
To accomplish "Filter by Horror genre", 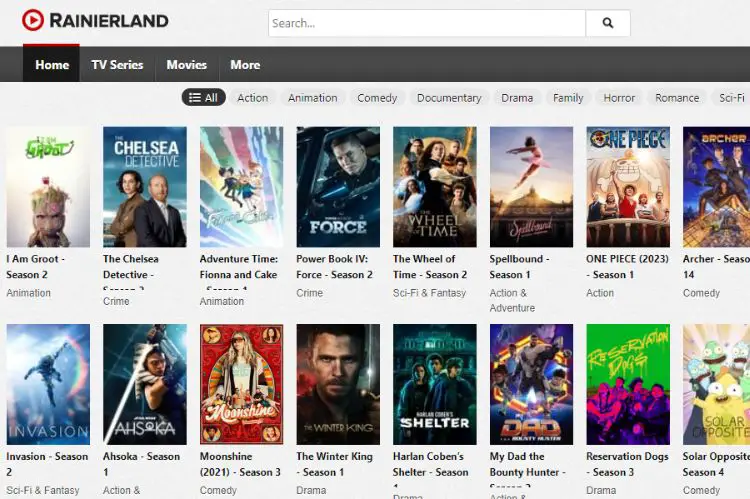I will (x=619, y=98).
